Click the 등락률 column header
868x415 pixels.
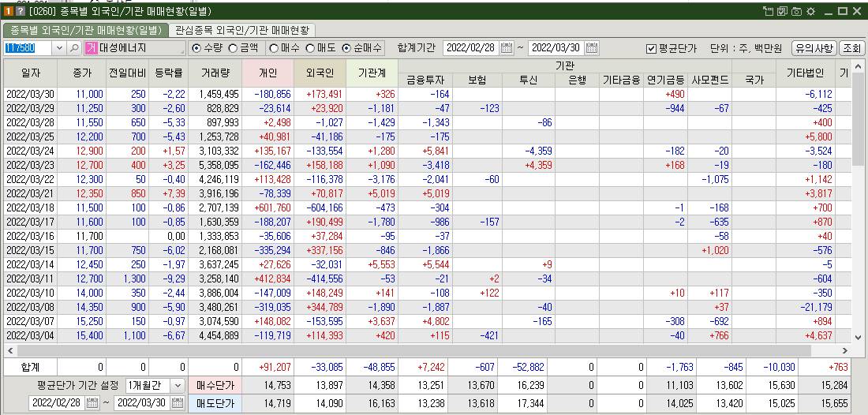(x=168, y=73)
